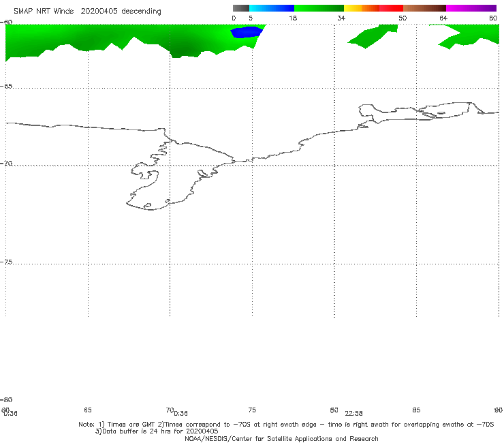
Task: Click the '65' longitude label
Action: click(88, 410)
